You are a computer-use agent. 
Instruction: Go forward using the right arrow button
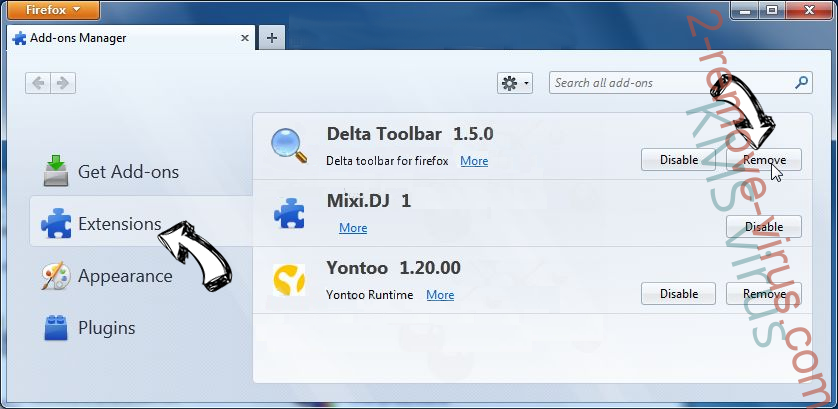63,84
